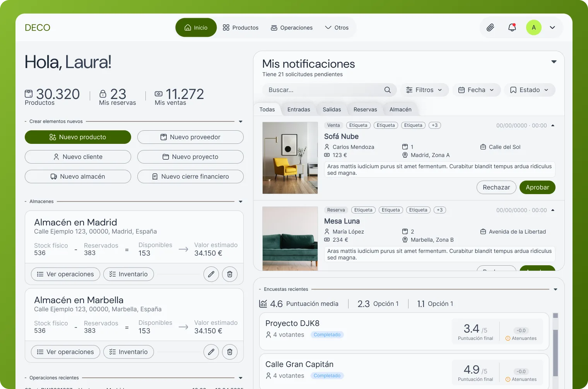Click the surveys list scrollbar
This screenshot has width=588, height=389.
coord(556,353)
